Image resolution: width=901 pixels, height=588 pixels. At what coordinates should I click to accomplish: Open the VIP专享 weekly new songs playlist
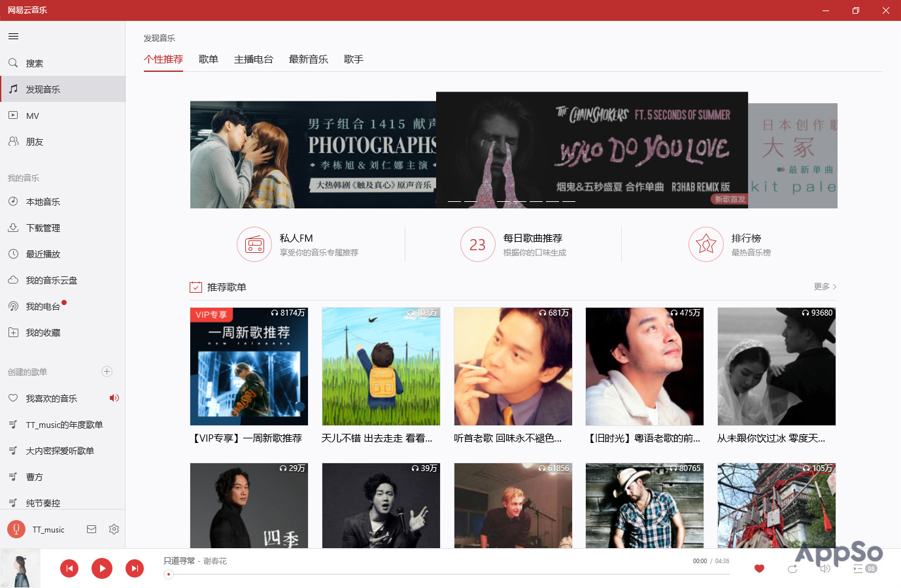click(248, 367)
